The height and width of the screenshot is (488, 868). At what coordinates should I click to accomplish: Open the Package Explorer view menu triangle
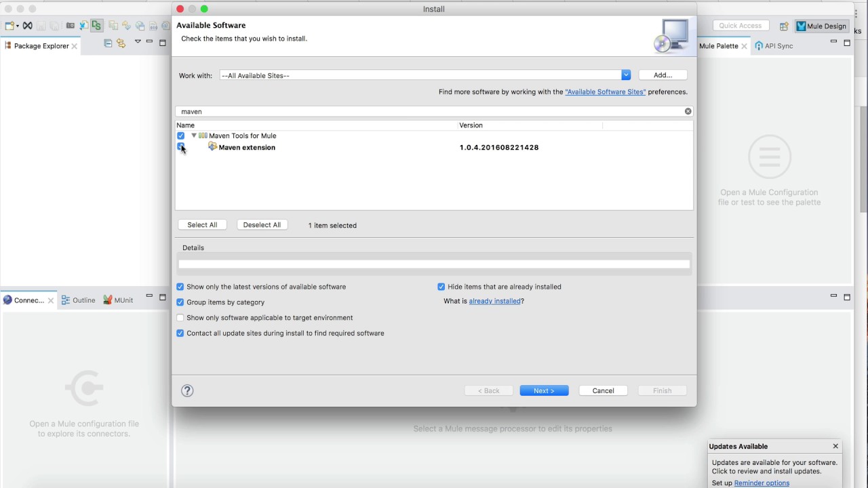click(x=138, y=41)
